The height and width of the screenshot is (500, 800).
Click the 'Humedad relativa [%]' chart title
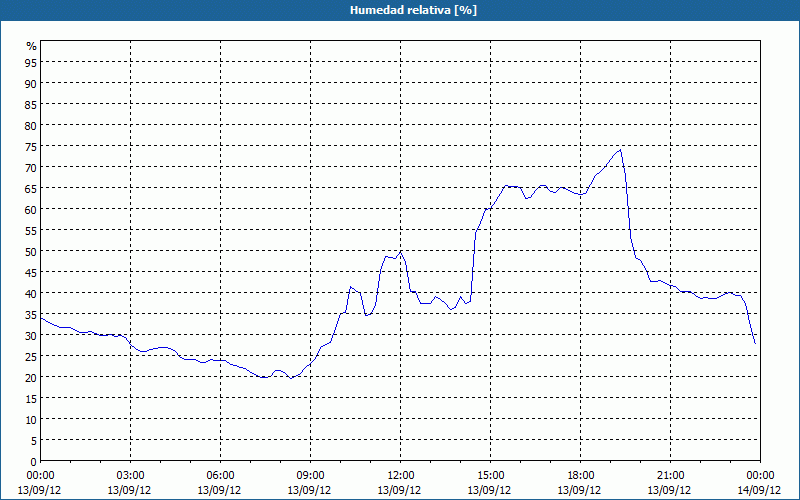(413, 10)
